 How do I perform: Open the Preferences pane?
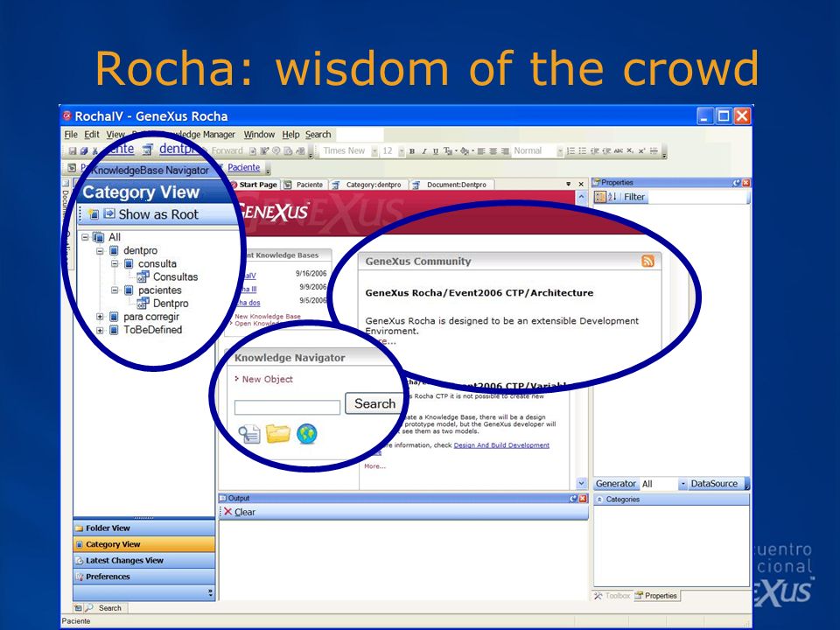144,577
